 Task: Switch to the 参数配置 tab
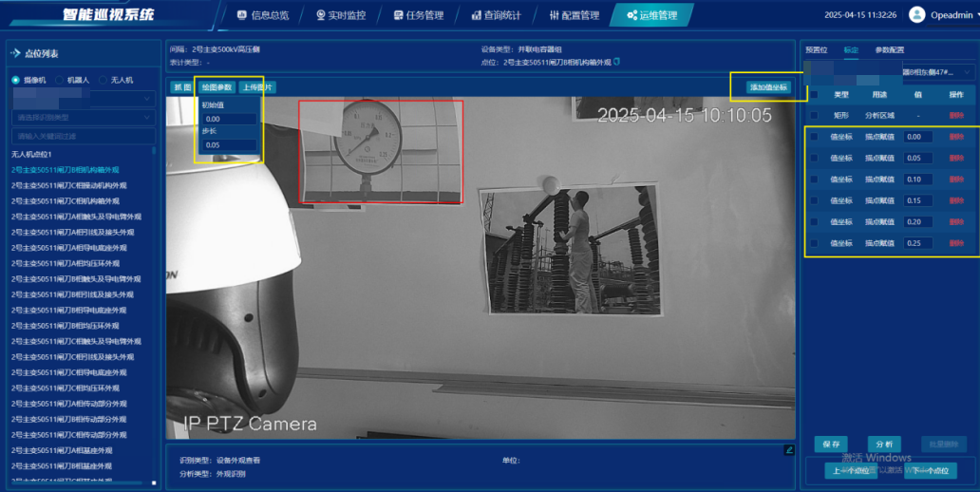[890, 49]
